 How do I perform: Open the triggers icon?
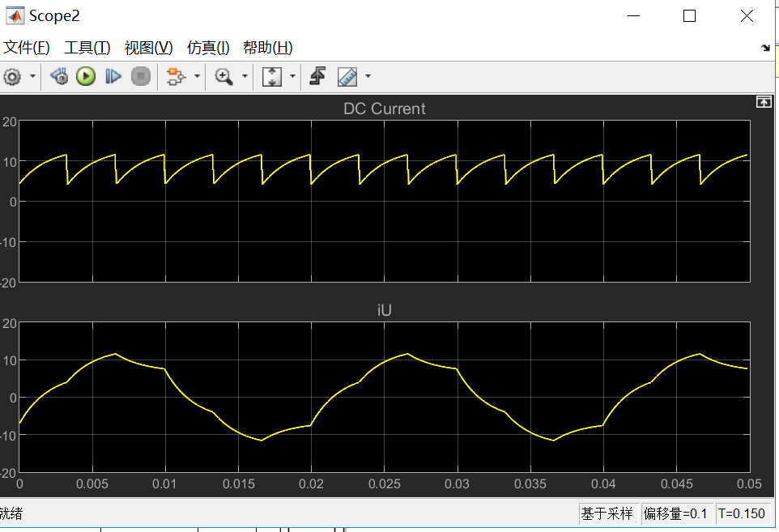pos(317,76)
